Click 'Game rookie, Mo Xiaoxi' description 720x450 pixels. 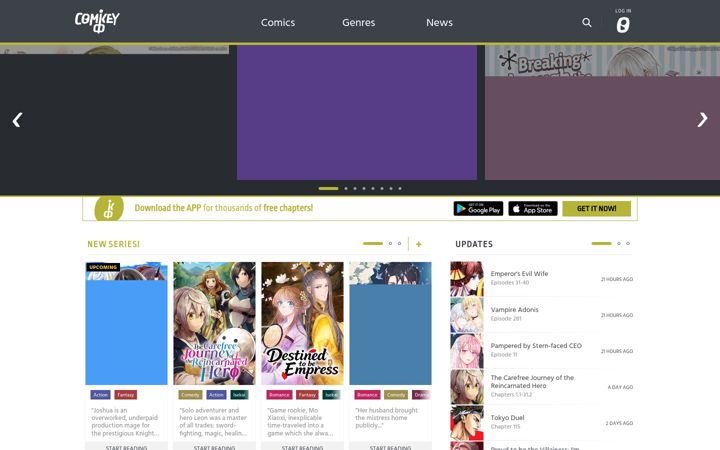[300, 422]
